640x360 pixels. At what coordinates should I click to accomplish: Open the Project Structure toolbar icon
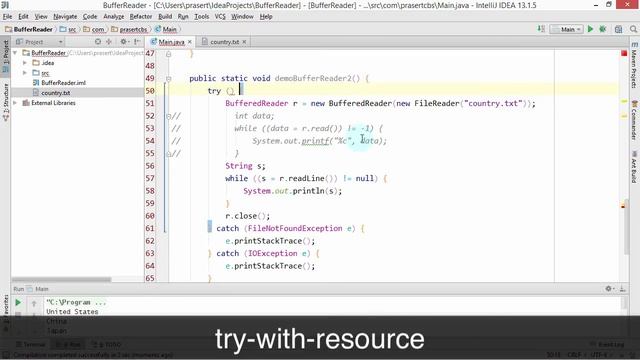click(x=618, y=29)
